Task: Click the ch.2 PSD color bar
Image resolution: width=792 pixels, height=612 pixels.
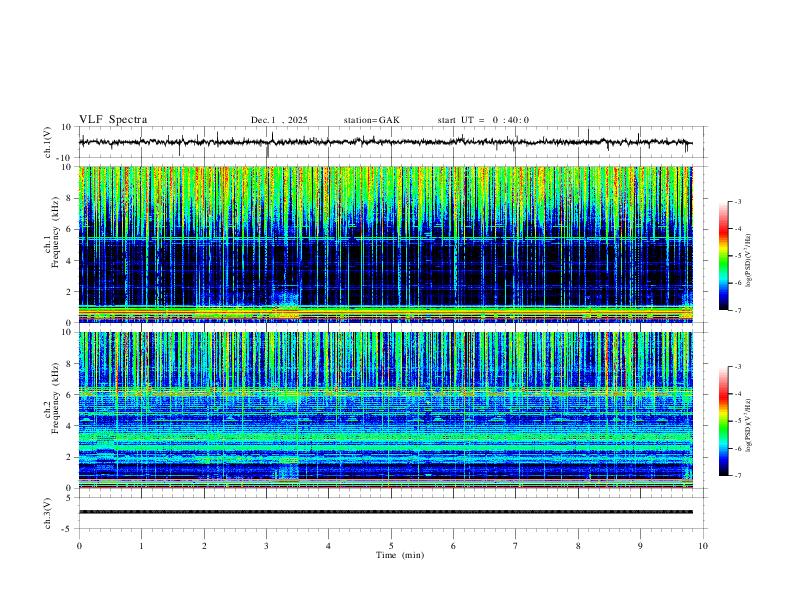Action: pyautogui.click(x=723, y=421)
